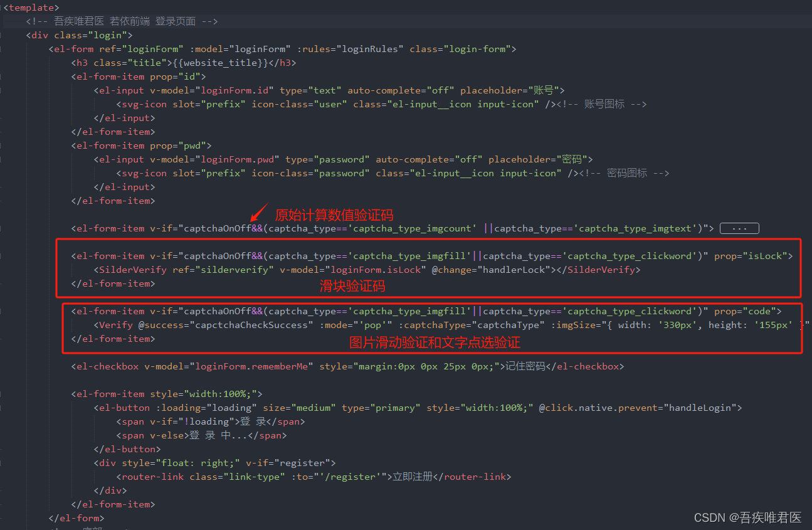Click type="primary" attribute
This screenshot has width=812, height=530.
pyautogui.click(x=381, y=408)
